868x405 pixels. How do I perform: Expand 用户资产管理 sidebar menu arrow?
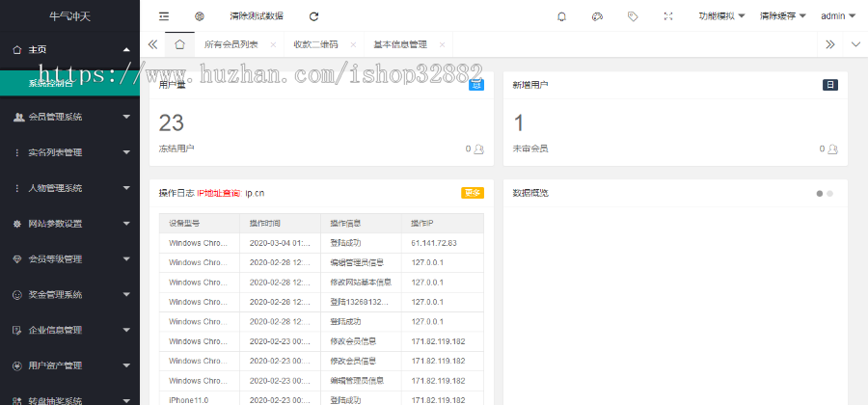[126, 365]
